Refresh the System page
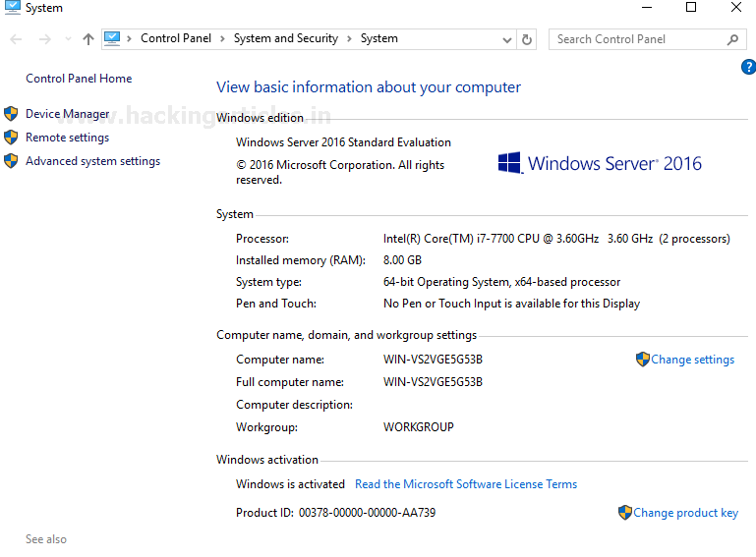This screenshot has width=756, height=557. click(x=527, y=39)
